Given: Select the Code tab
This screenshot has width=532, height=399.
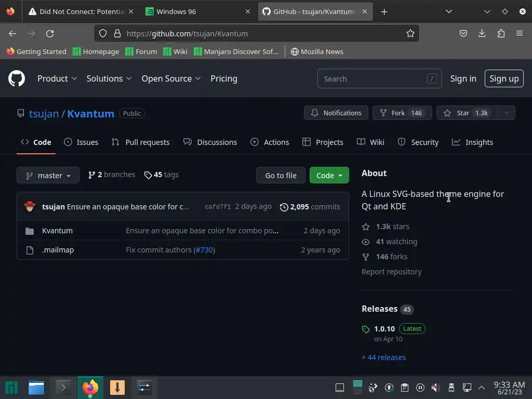Looking at the screenshot, I should (x=36, y=142).
